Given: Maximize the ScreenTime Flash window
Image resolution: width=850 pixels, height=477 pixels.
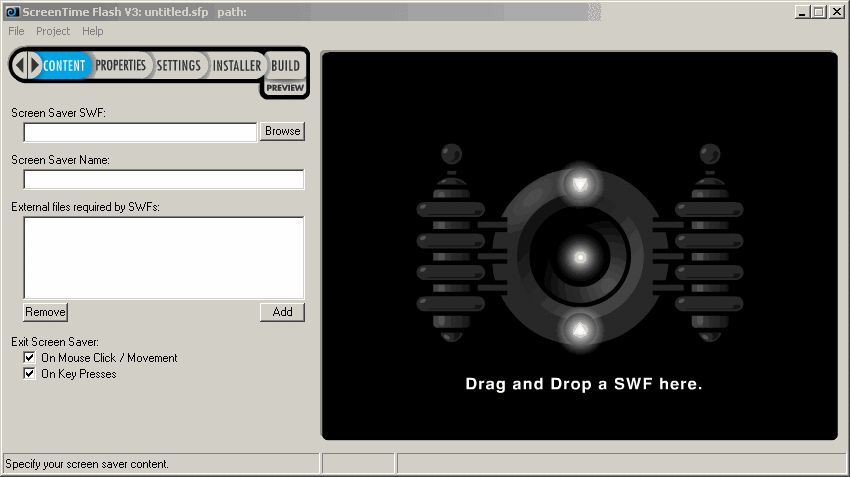Looking at the screenshot, I should [x=819, y=12].
